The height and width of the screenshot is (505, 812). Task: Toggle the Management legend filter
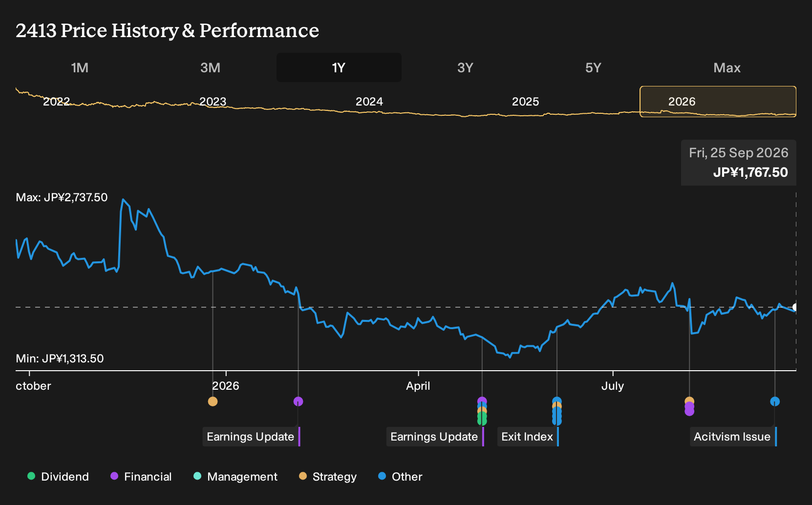(235, 477)
